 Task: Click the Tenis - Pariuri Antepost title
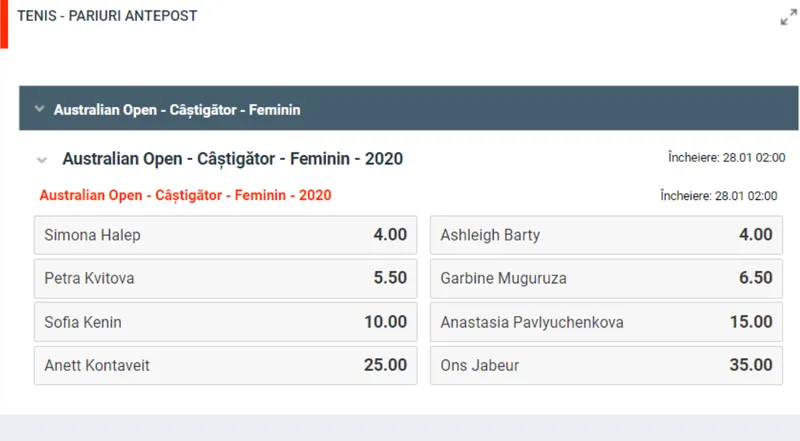[x=107, y=16]
